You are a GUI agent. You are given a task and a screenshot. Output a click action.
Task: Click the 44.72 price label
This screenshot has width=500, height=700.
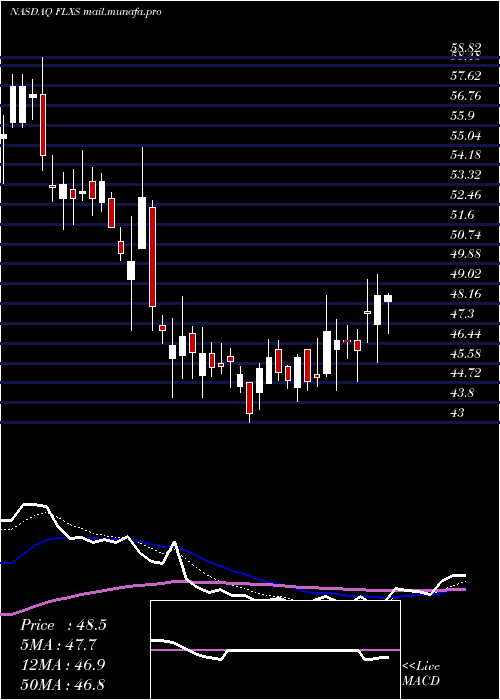466,373
